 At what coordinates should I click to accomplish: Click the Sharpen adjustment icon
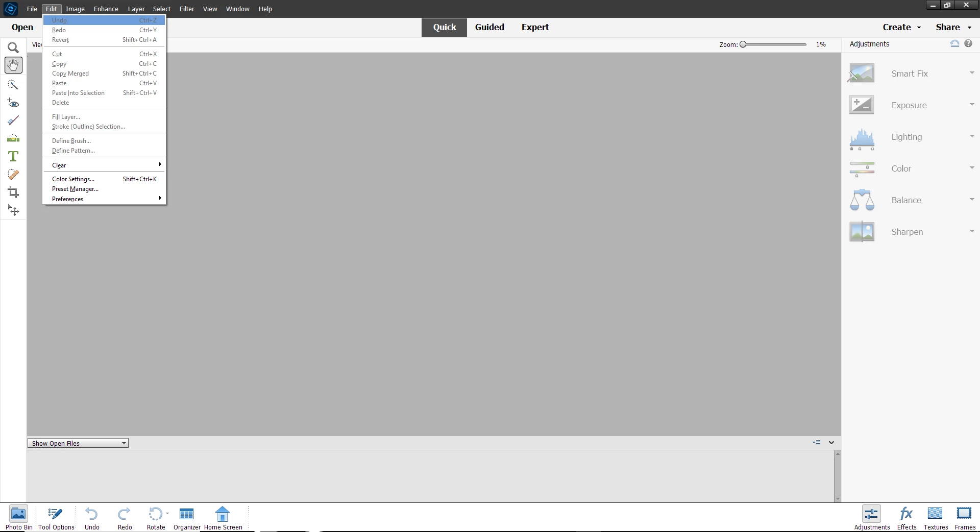coord(862,231)
